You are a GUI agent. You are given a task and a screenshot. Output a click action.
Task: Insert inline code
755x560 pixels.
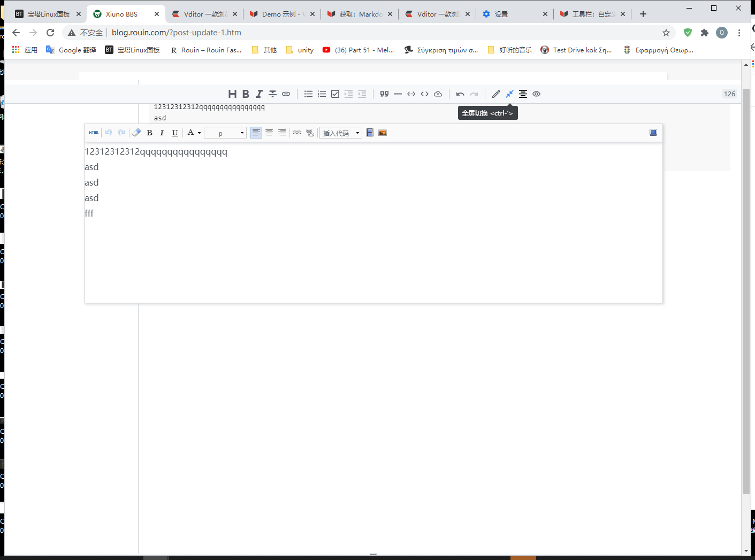[411, 94]
